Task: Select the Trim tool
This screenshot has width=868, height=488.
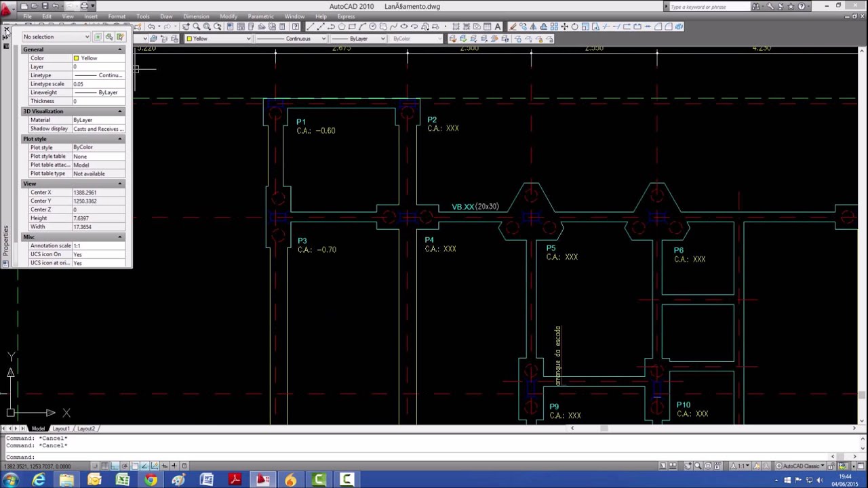Action: 606,26
